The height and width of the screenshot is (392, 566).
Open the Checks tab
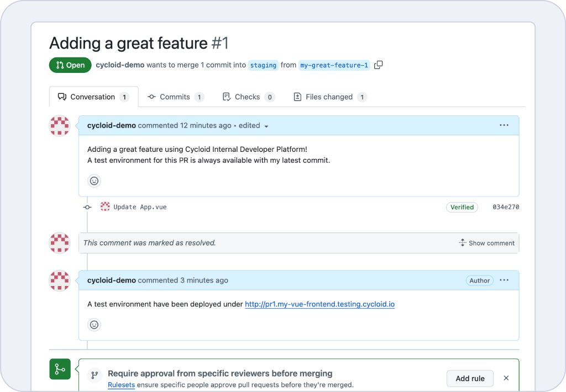(x=249, y=97)
